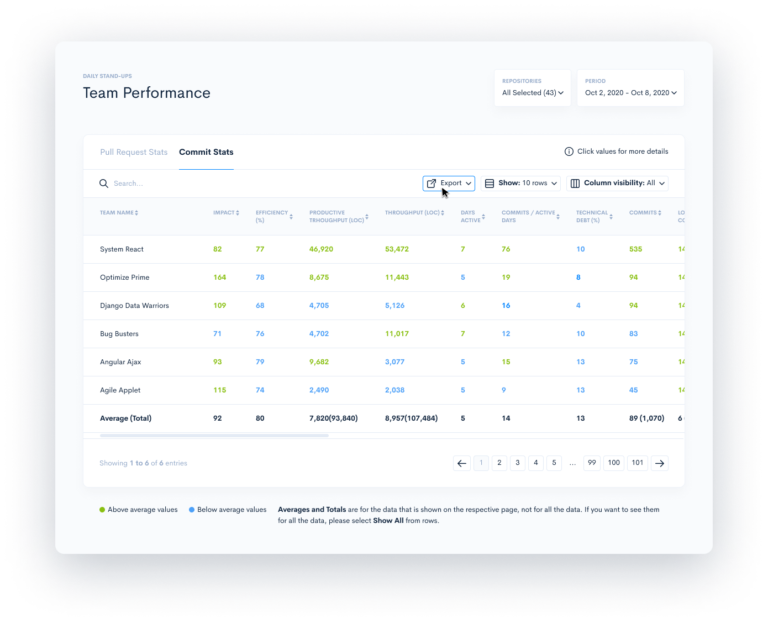Viewport: 768px width, 623px height.
Task: Select the Commit Stats tab
Action: tap(206, 152)
